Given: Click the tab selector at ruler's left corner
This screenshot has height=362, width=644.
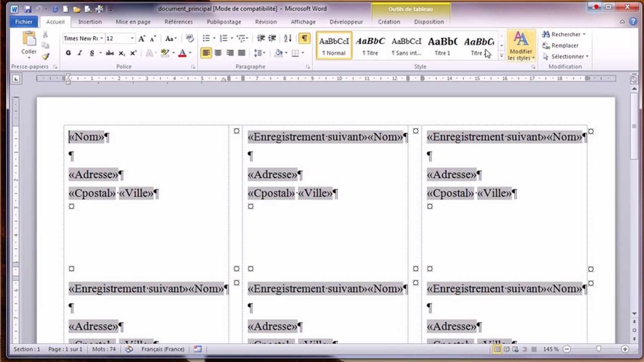Looking at the screenshot, I should [x=16, y=79].
